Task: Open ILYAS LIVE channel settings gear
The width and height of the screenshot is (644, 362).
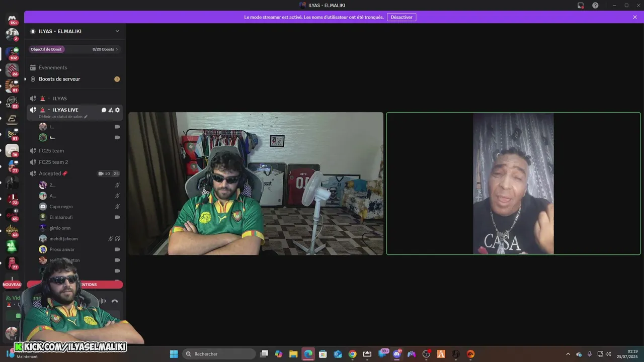Action: tap(118, 110)
